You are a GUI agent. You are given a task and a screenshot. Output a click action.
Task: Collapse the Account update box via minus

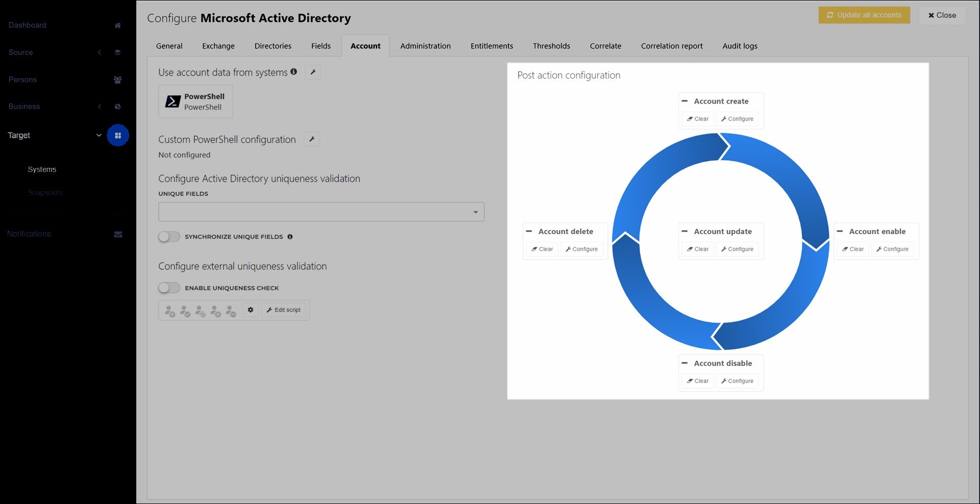(685, 231)
